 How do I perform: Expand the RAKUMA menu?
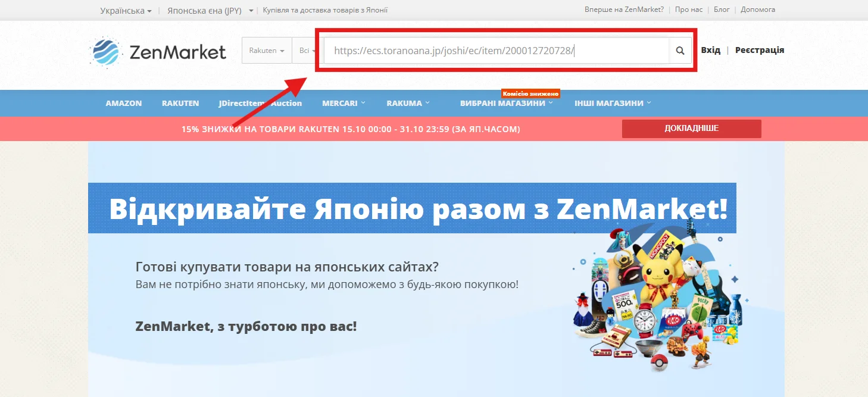pyautogui.click(x=408, y=103)
